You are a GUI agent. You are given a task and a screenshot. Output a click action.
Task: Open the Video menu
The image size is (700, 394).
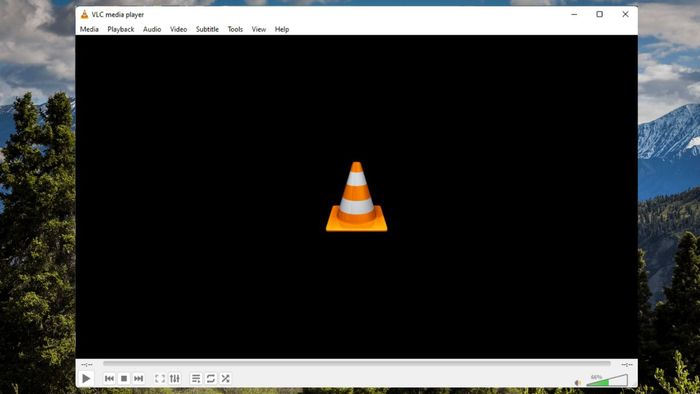[178, 29]
